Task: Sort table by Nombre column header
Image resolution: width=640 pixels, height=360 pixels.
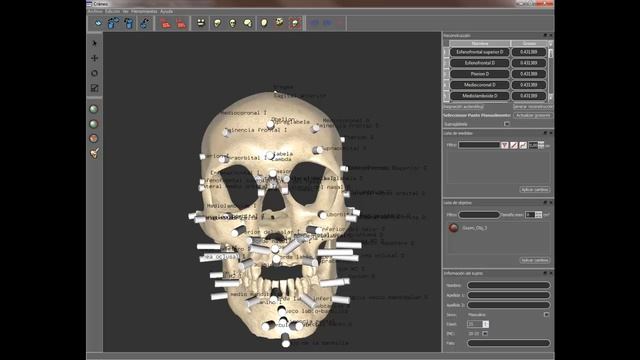Action: point(480,43)
